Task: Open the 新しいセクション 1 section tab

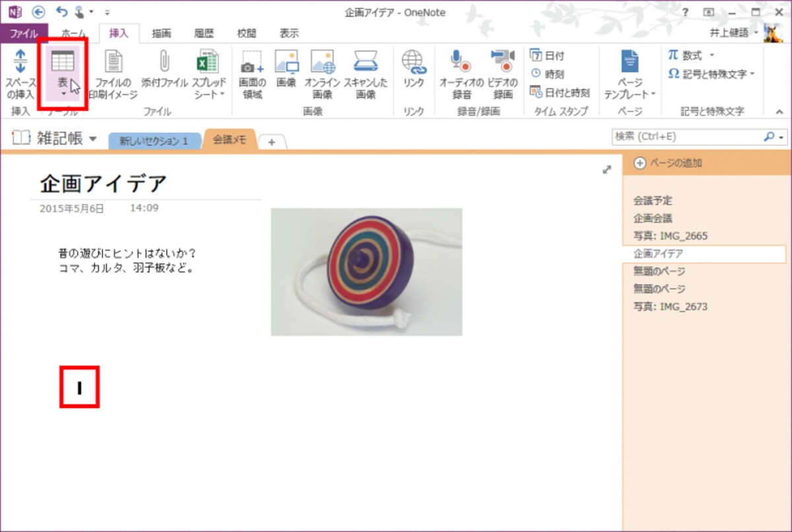Action: tap(154, 141)
